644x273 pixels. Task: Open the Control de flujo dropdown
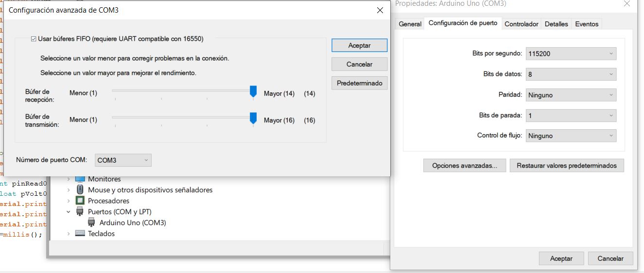[571, 136]
